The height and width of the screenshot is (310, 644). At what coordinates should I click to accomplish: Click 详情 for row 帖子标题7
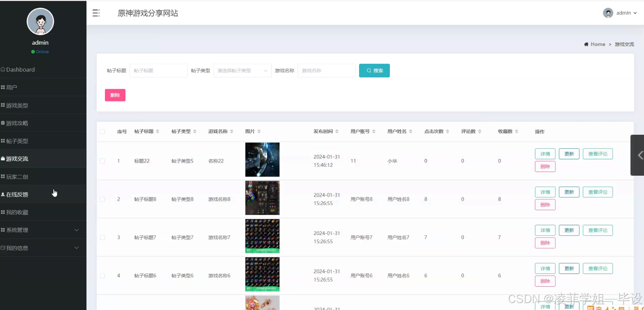pyautogui.click(x=545, y=230)
